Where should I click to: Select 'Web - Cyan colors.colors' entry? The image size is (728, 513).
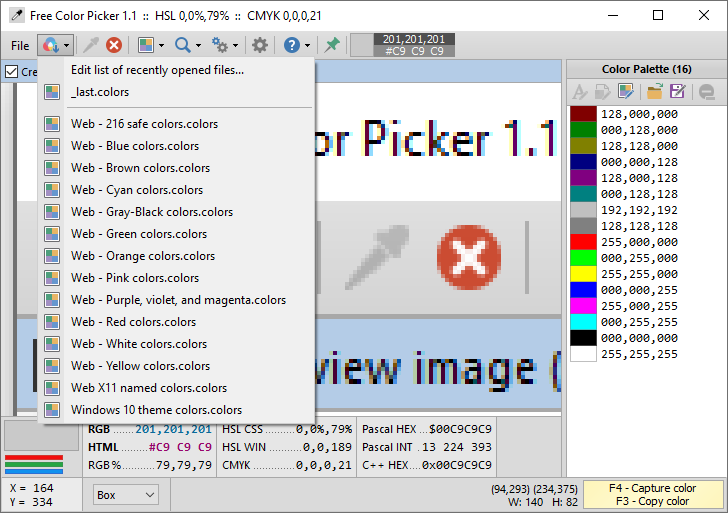pos(176,190)
